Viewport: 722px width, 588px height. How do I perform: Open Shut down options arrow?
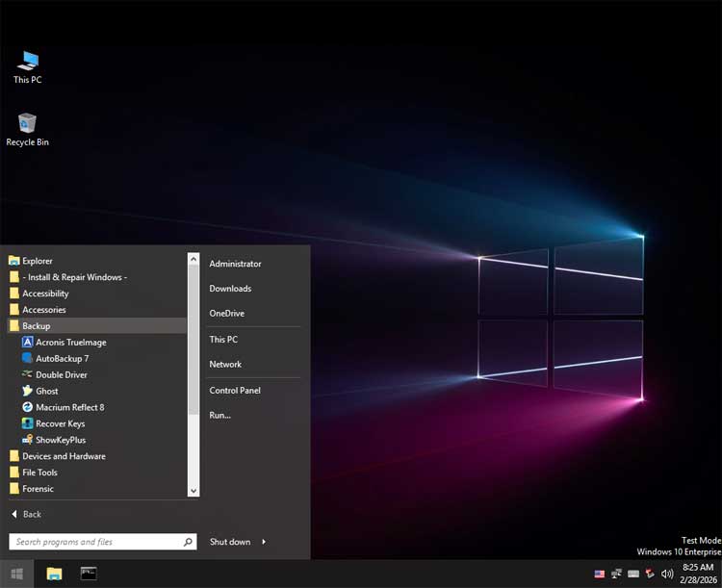point(264,542)
